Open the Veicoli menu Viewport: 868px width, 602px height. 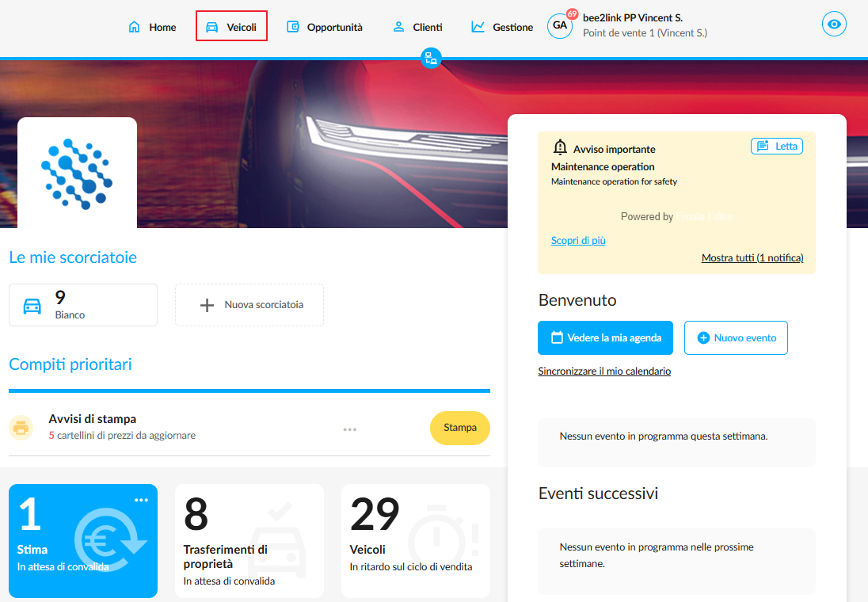point(230,27)
